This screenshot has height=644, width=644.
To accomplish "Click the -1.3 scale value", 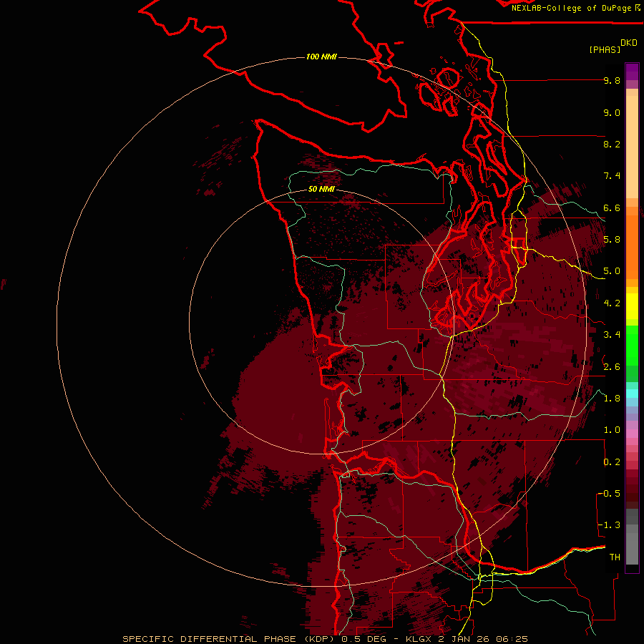I will tap(609, 526).
